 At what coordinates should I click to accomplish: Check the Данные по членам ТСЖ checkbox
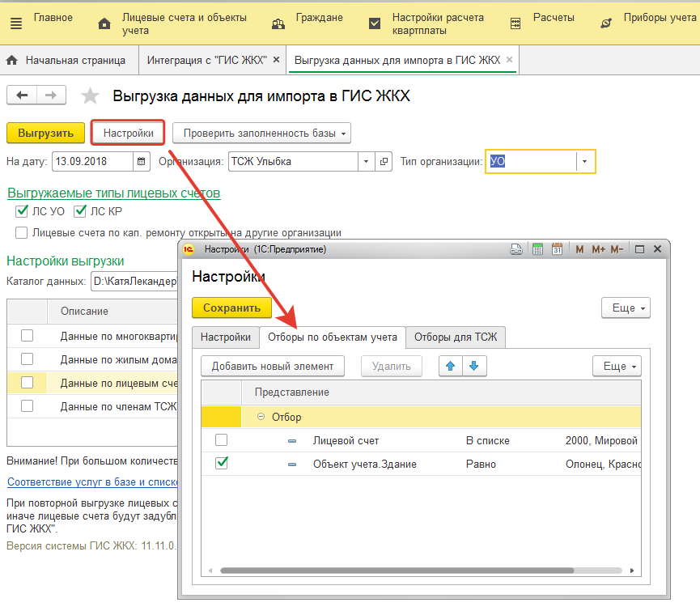28,405
